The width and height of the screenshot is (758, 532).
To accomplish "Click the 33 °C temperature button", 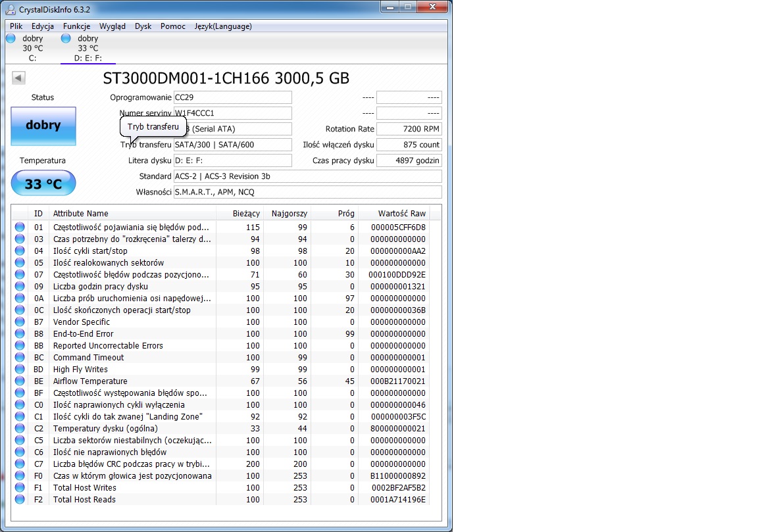I will coord(43,183).
